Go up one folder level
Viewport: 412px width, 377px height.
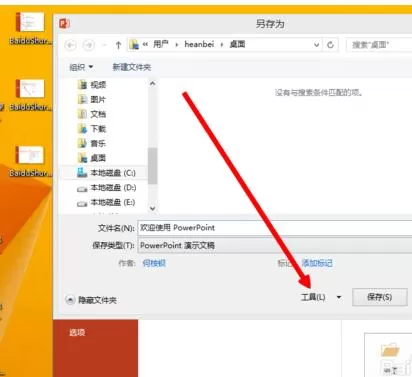tap(118, 45)
